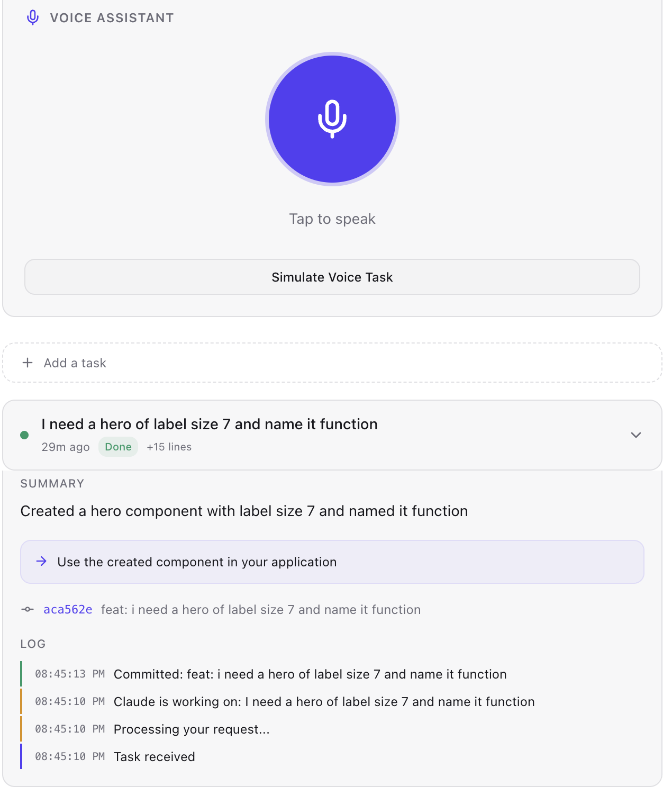The image size is (672, 795).
Task: Click the small microphone icon beside Voice Assistant
Action: [33, 17]
